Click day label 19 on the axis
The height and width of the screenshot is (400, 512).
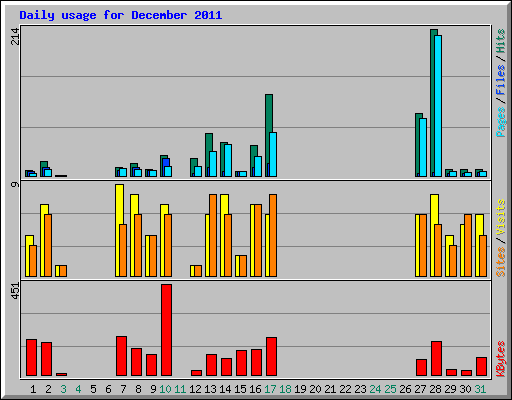click(300, 389)
